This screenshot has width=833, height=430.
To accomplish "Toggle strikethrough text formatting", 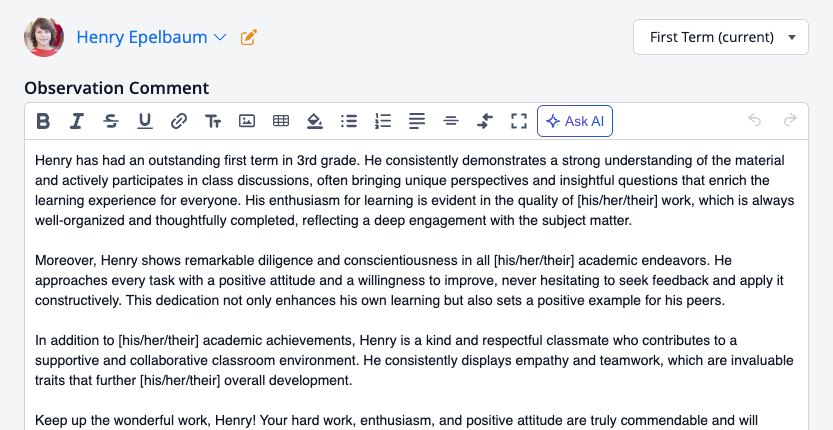I will coord(110,121).
